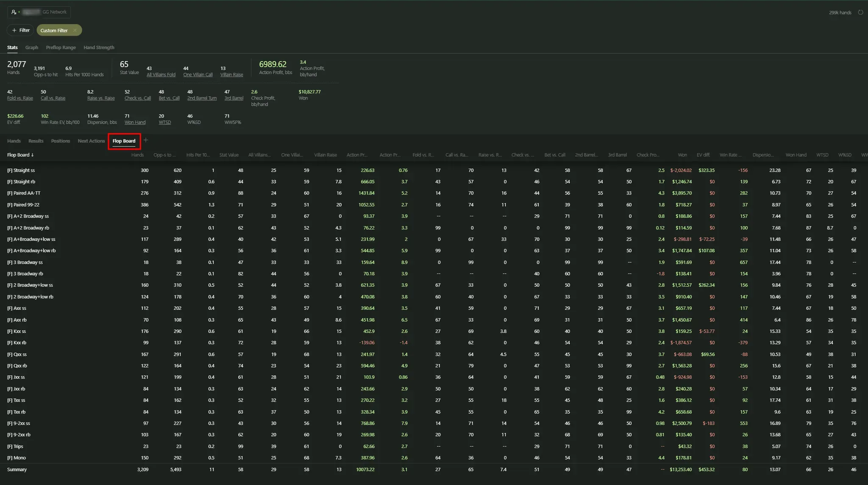Select the [F] Paired AA-TT row
The width and height of the screenshot is (868, 485).
point(24,193)
